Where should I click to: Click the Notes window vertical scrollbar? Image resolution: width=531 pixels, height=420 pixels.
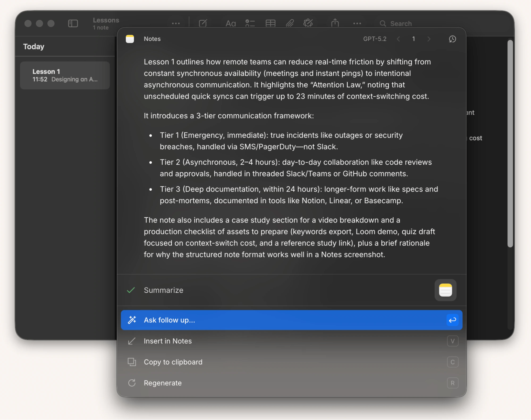coord(510,143)
